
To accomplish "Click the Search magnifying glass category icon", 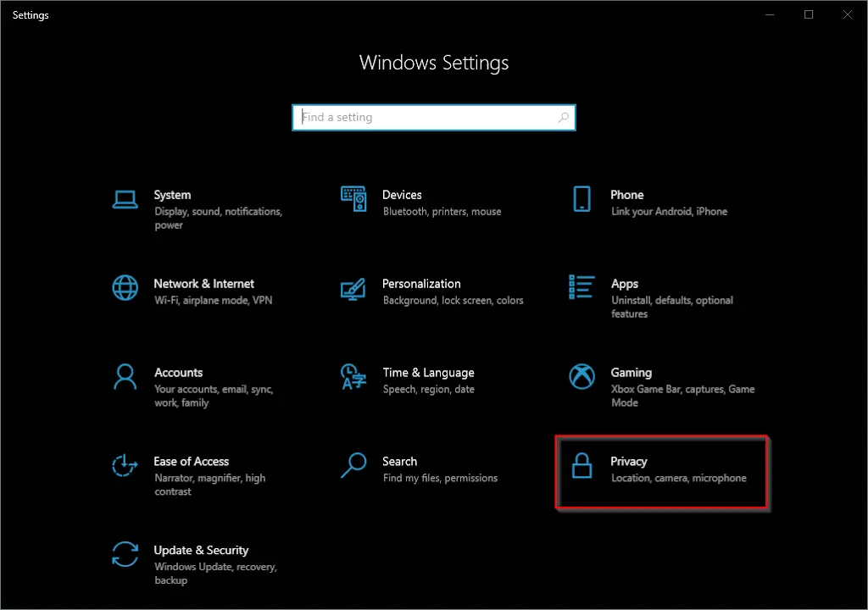I will [x=353, y=465].
